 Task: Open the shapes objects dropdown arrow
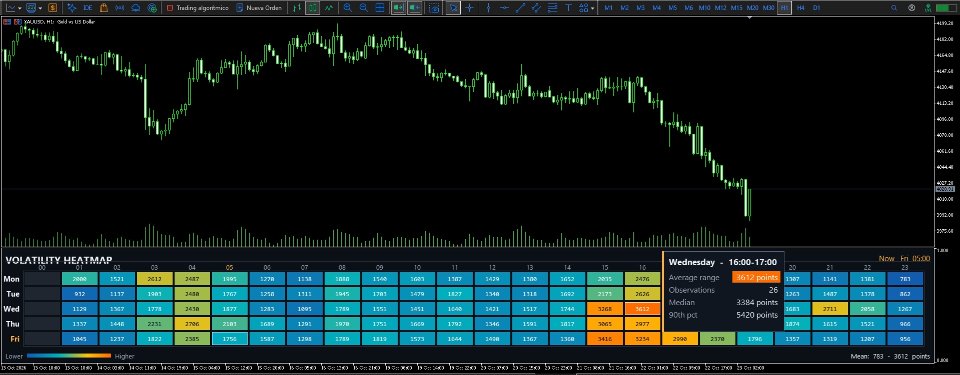click(593, 8)
